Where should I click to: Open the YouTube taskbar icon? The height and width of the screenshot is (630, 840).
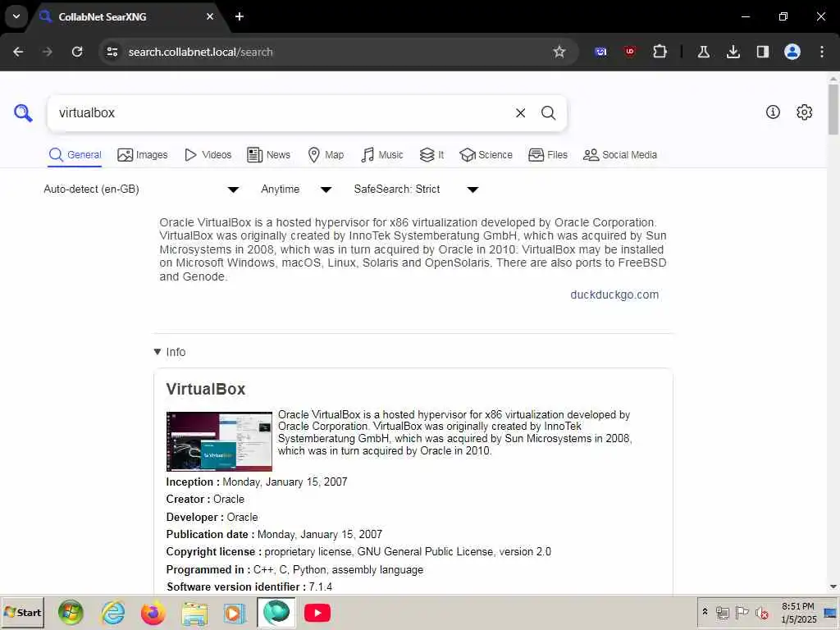click(x=317, y=613)
